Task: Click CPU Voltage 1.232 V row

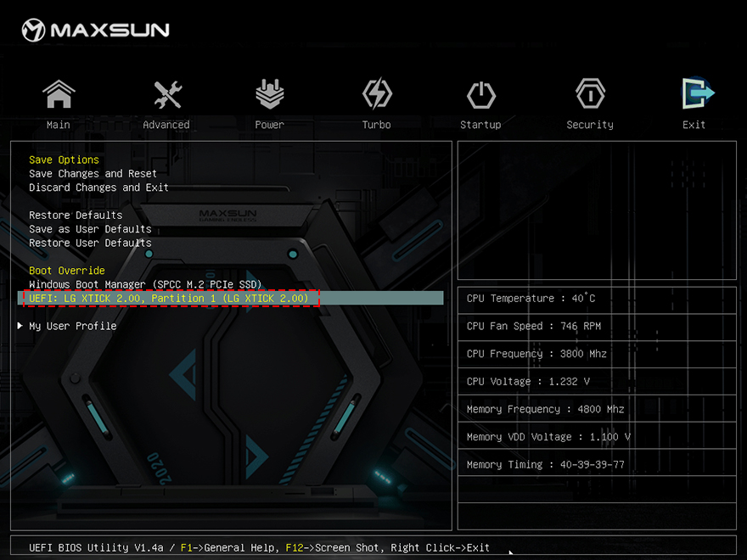Action: [x=597, y=382]
